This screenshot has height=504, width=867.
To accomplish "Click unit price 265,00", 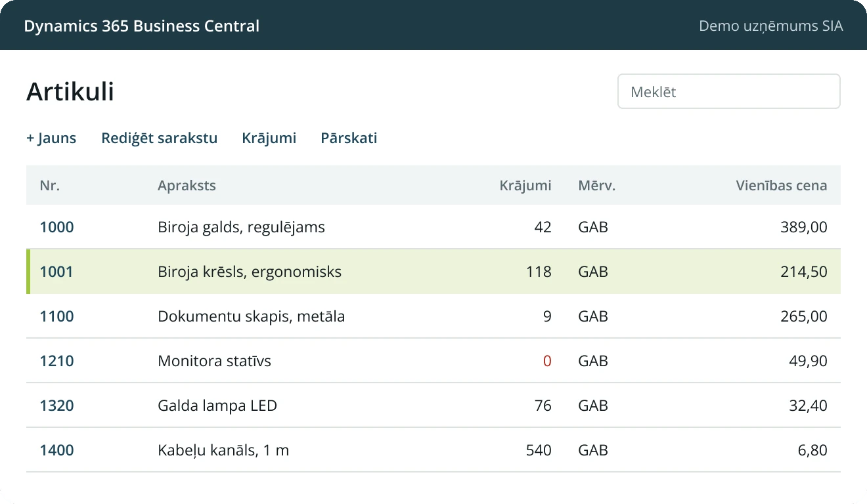I will click(x=804, y=316).
